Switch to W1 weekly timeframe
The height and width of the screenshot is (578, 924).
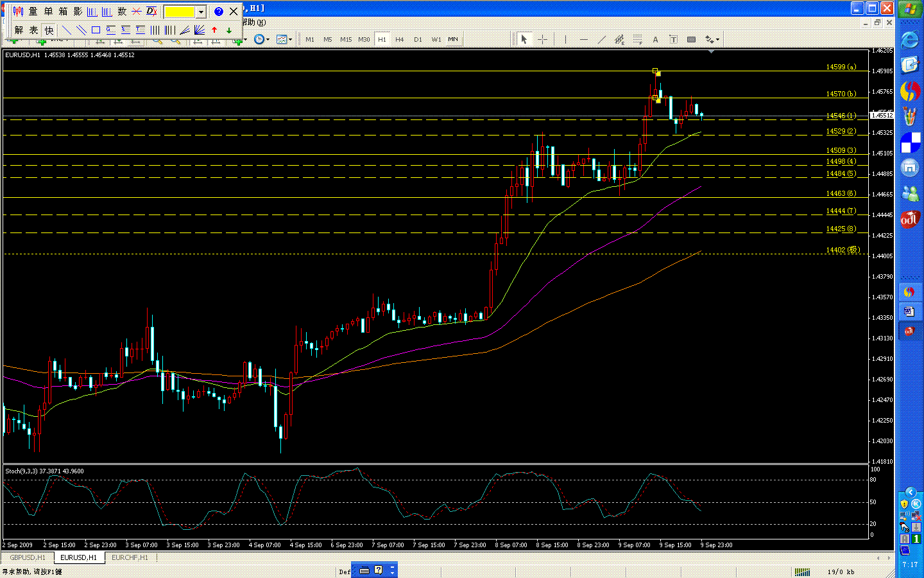click(x=436, y=40)
